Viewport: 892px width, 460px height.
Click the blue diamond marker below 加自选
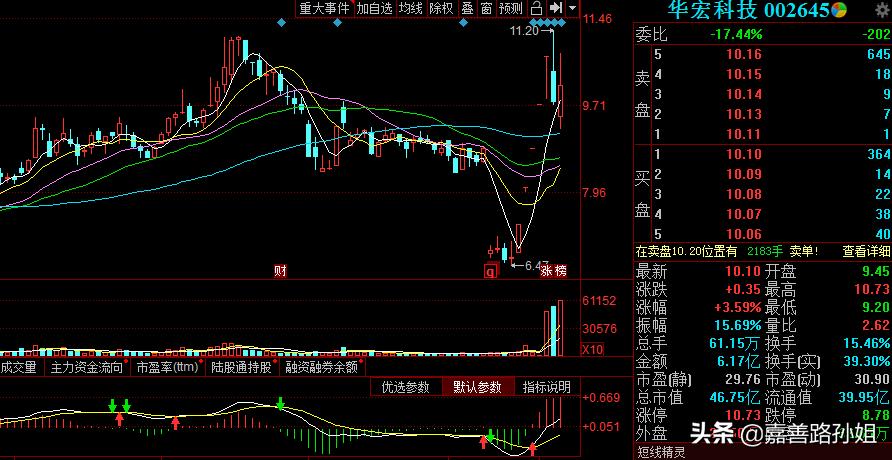click(x=337, y=23)
